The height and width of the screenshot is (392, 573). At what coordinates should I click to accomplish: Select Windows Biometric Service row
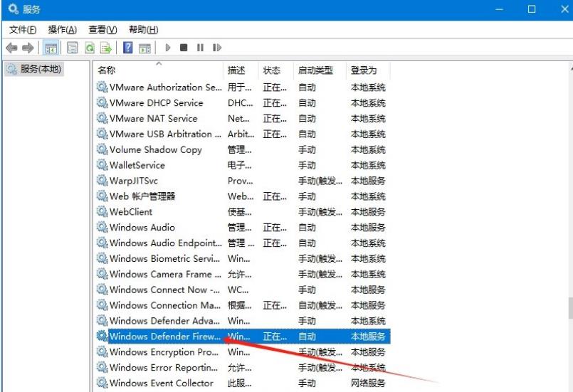pyautogui.click(x=243, y=259)
